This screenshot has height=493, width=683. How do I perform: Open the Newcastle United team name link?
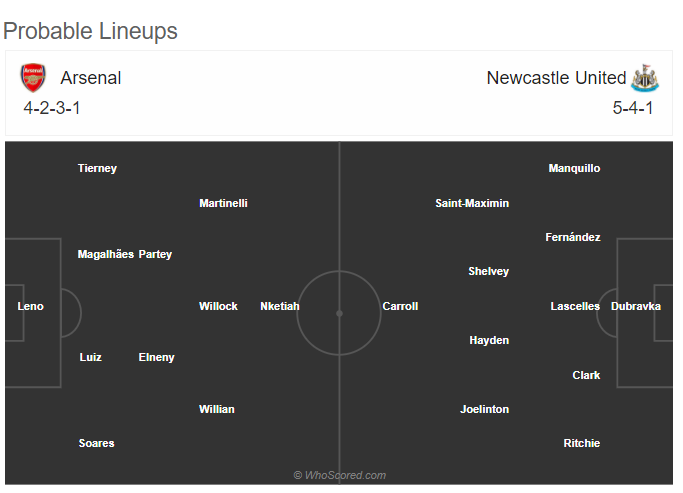click(556, 78)
